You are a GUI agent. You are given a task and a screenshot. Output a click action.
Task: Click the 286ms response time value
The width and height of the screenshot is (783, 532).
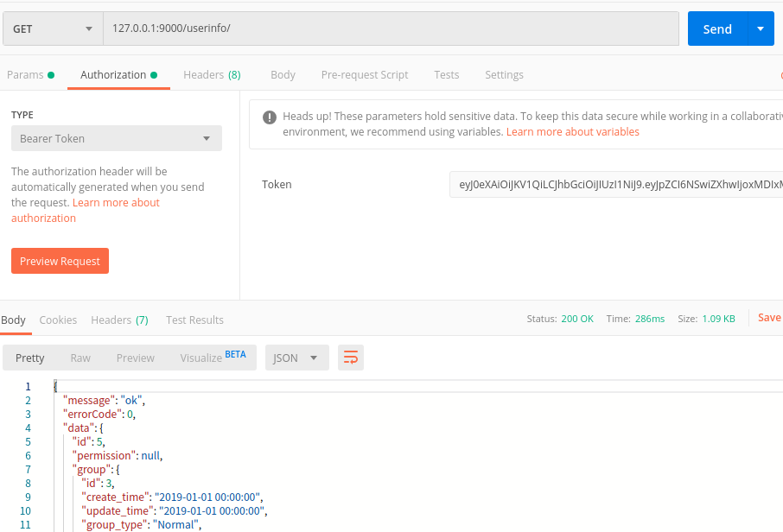(650, 319)
